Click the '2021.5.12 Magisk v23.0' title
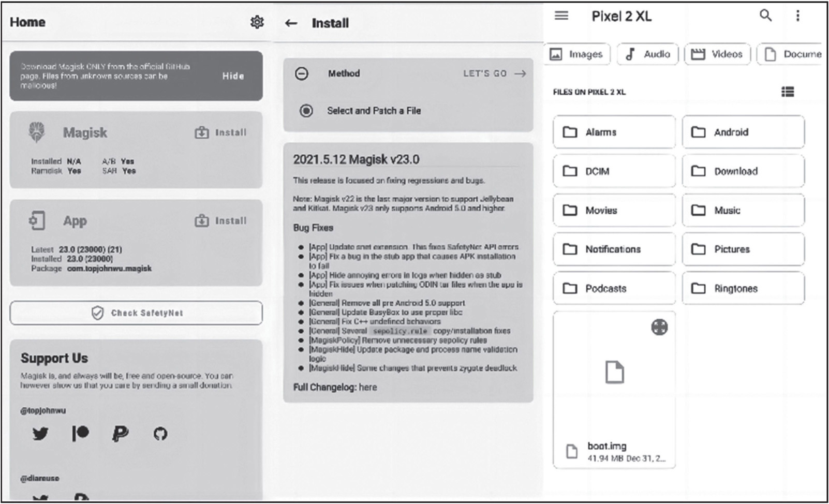 [x=356, y=159]
